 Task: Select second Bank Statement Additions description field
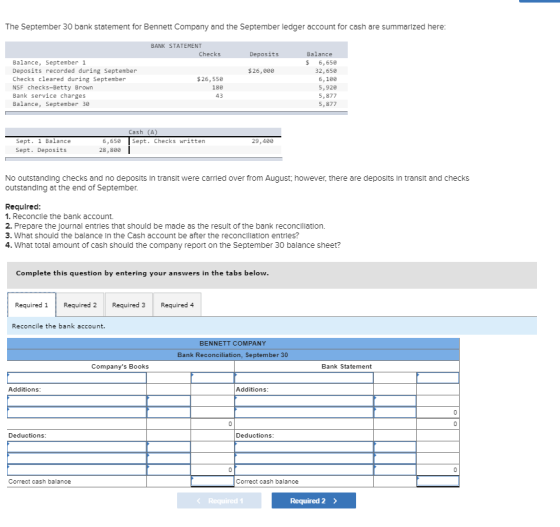click(304, 412)
